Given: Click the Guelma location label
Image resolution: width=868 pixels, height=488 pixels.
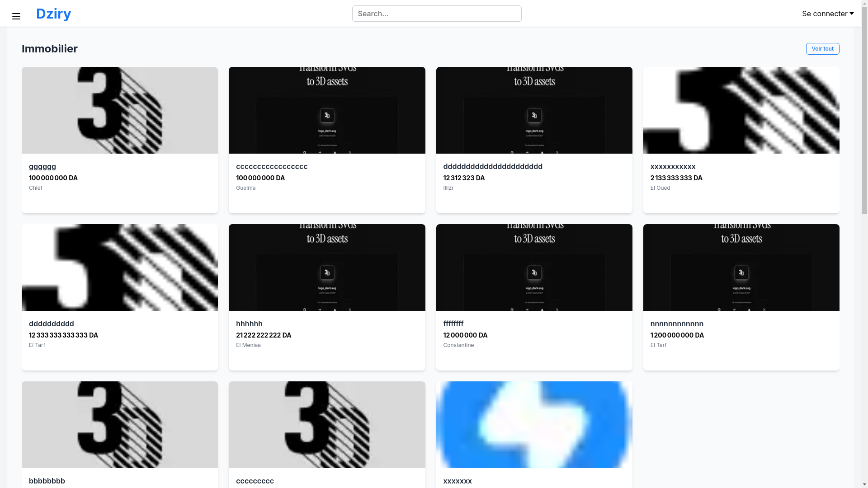Looking at the screenshot, I should coord(245,188).
